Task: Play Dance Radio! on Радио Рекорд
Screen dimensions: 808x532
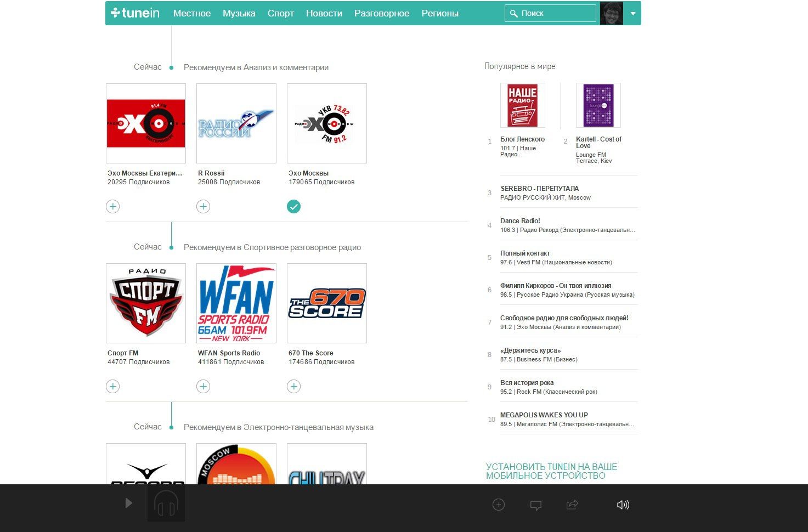Action: pyautogui.click(x=520, y=221)
